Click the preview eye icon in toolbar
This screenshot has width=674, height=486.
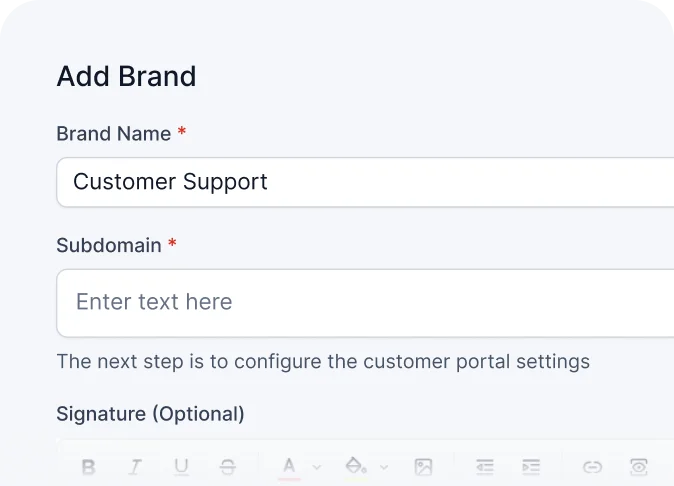pyautogui.click(x=639, y=466)
